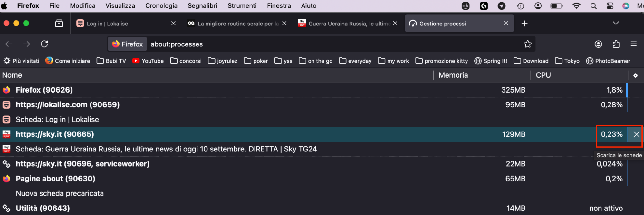
Task: Open the Firefox View tab overview icon
Action: [59, 23]
